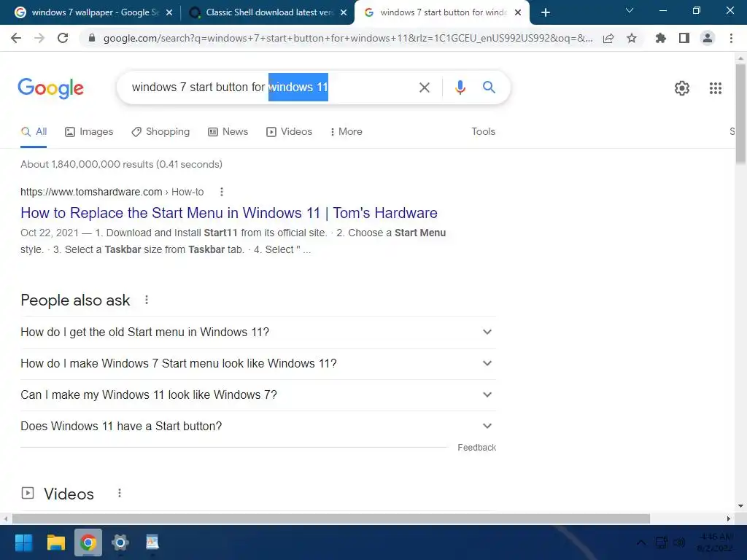Toggle Chrome side panel icon
This screenshot has height=560, width=747.
[684, 38]
